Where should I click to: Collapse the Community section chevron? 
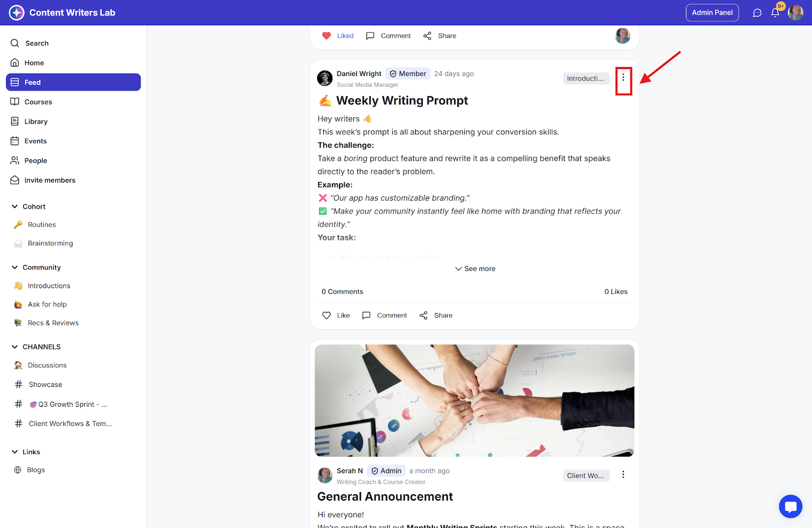pos(15,267)
